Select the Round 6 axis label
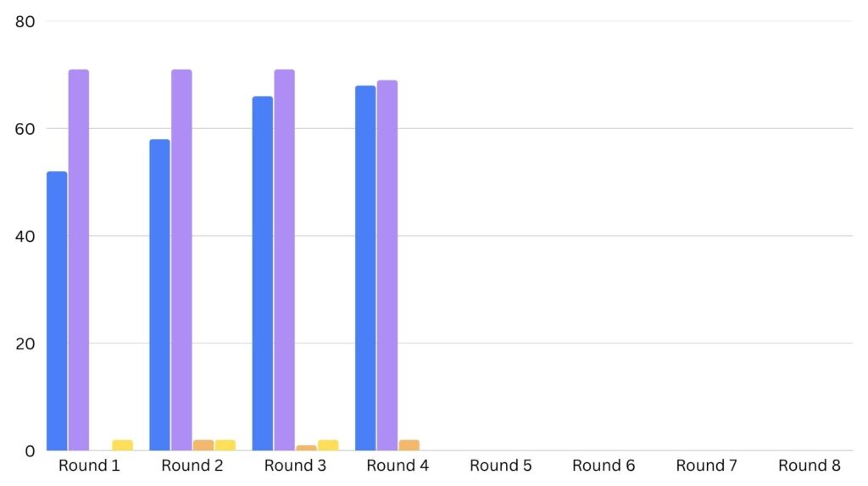The width and height of the screenshot is (868, 486). click(604, 466)
